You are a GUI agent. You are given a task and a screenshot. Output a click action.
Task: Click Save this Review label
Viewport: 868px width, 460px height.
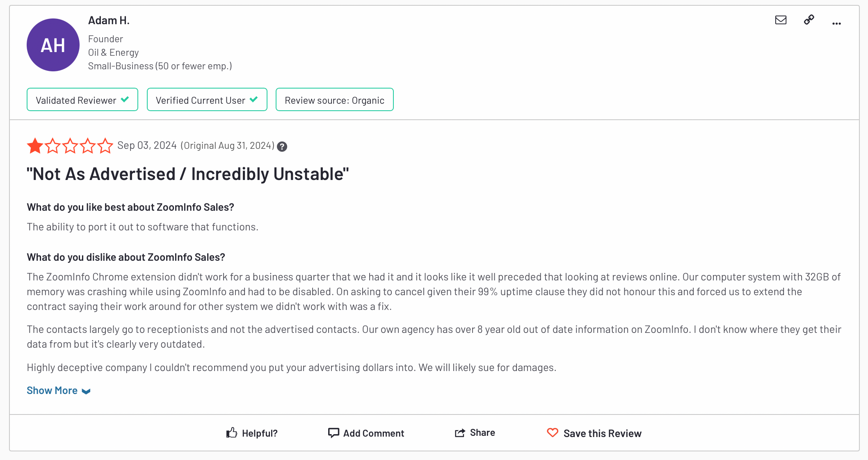click(603, 433)
